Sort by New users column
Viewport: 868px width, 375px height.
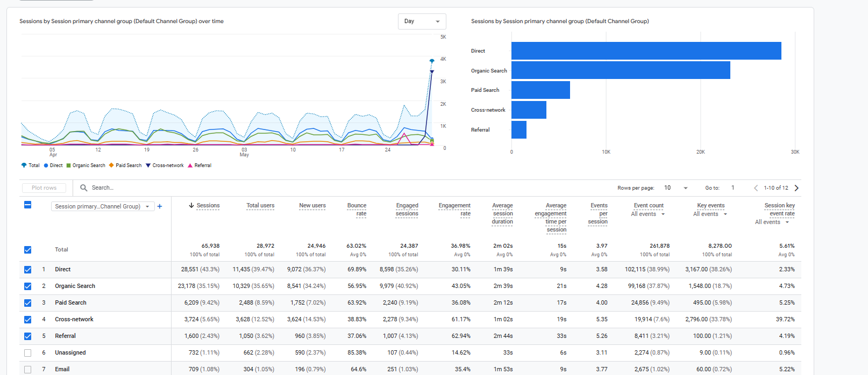click(312, 206)
